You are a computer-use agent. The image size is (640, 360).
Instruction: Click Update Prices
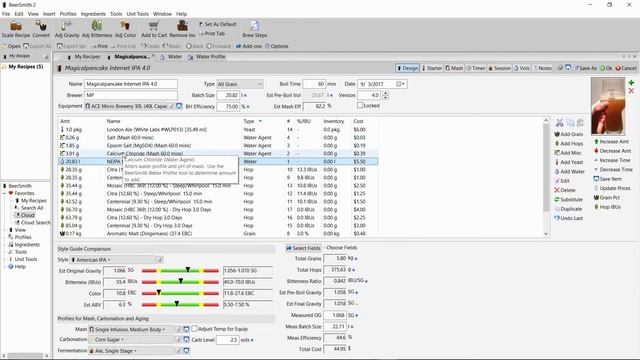(612, 189)
